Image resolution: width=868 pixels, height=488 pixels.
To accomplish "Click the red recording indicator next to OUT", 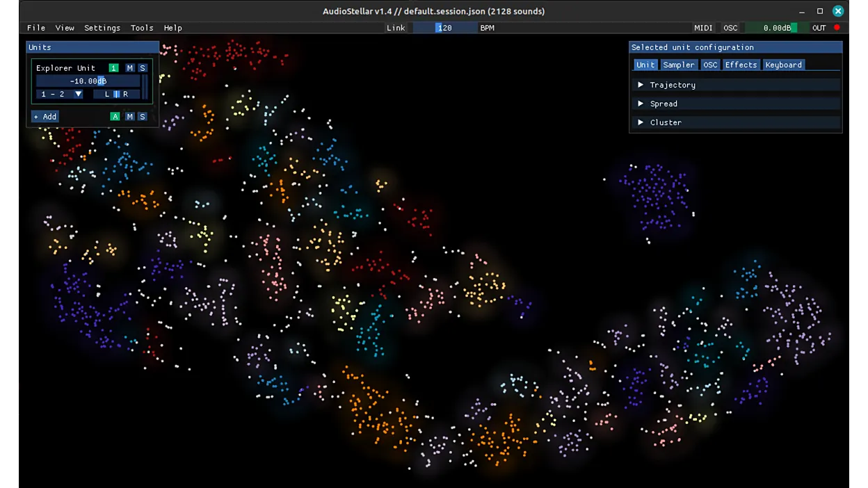I will click(x=837, y=28).
